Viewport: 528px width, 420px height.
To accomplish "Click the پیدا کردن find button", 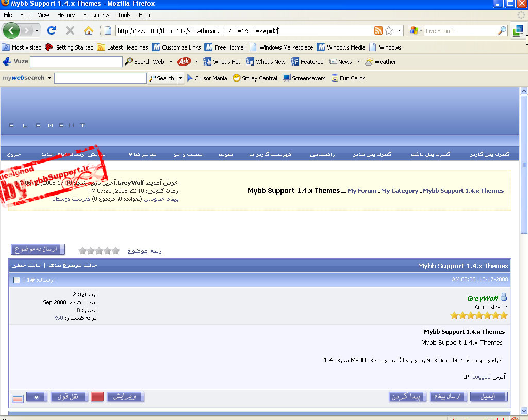I will point(407,397).
